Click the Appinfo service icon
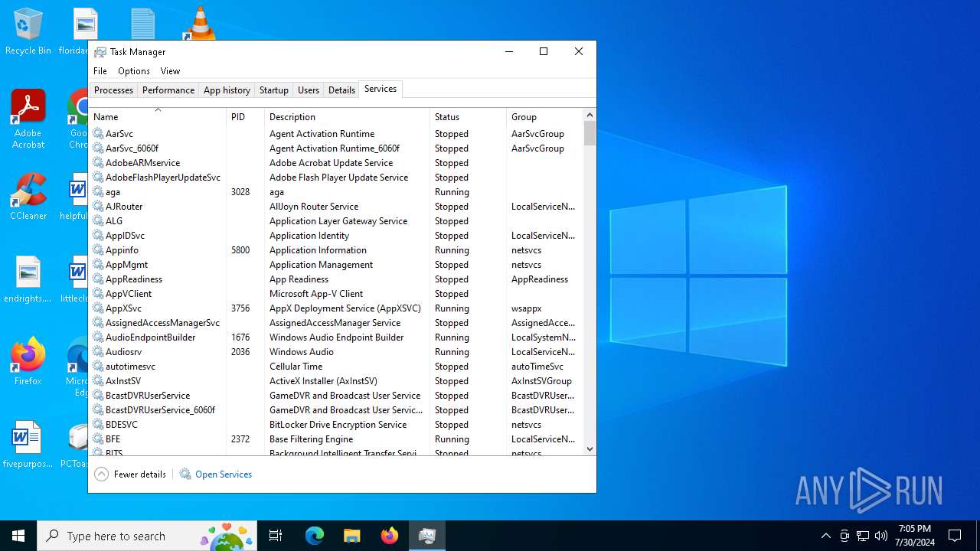The image size is (980, 551). tap(98, 249)
